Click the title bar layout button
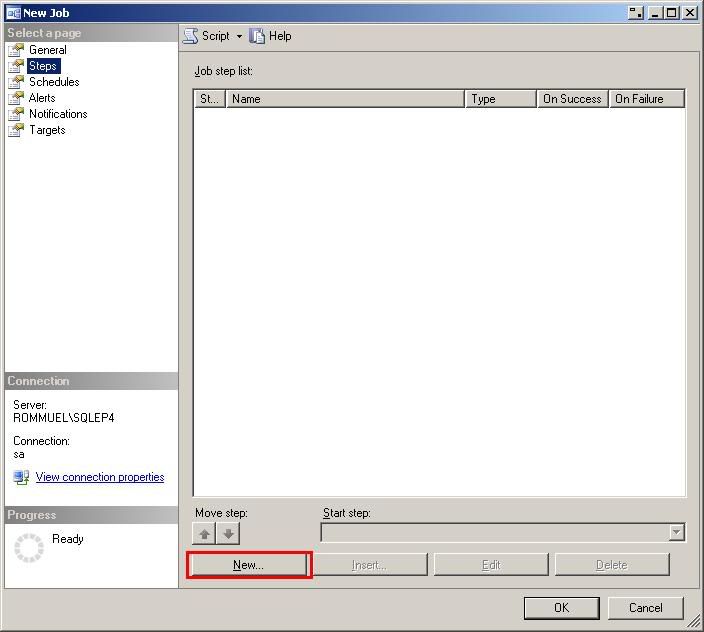The height and width of the screenshot is (632, 704). (636, 13)
